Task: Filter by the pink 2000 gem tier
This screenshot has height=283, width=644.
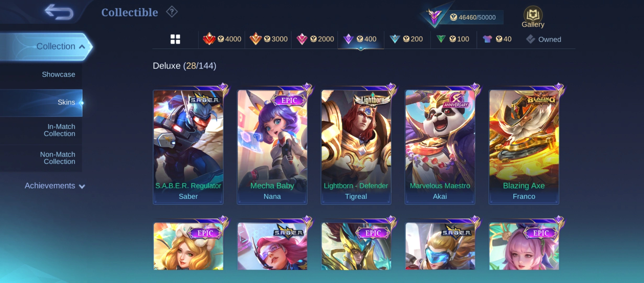Action: coord(315,39)
